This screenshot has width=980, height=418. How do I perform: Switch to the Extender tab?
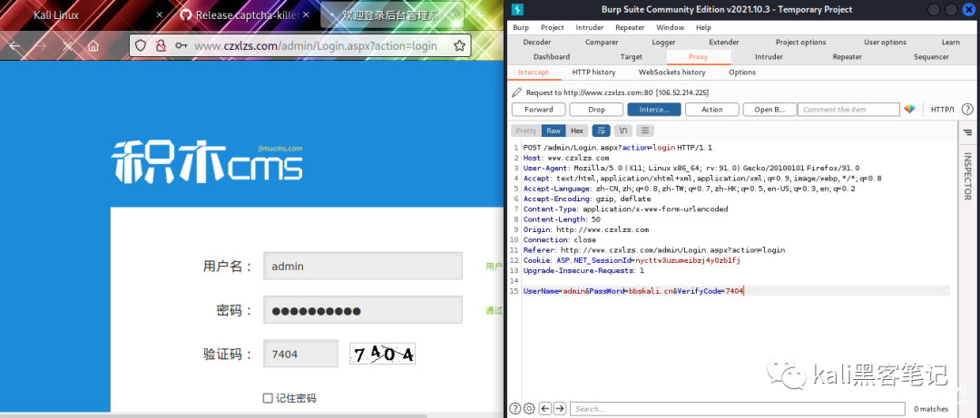724,42
